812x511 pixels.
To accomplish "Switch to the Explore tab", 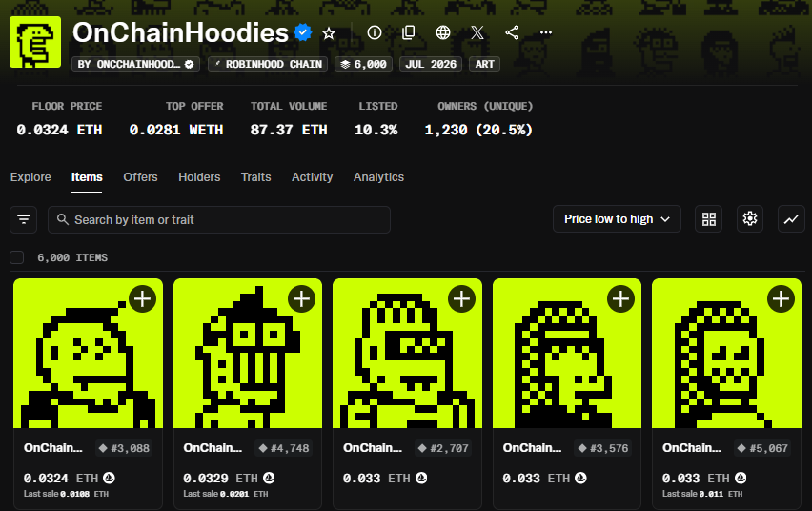I will 30,177.
